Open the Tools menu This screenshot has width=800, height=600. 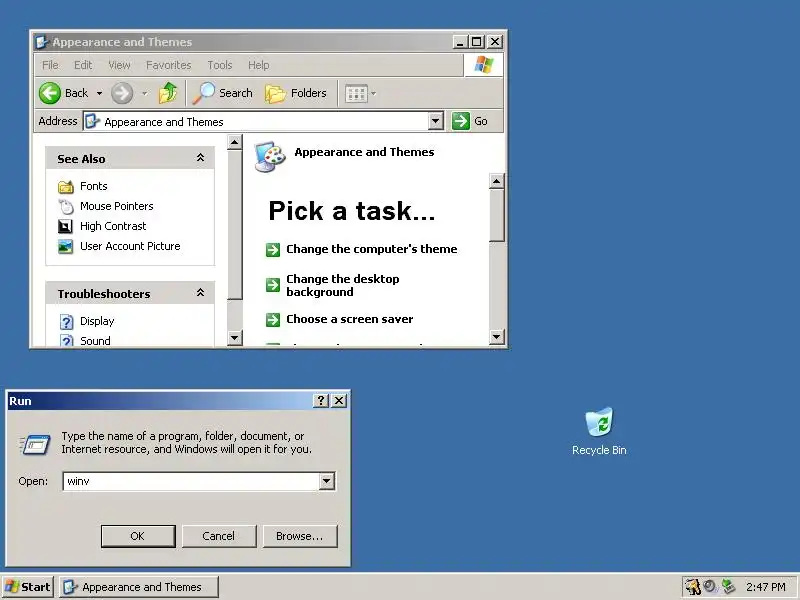point(220,65)
